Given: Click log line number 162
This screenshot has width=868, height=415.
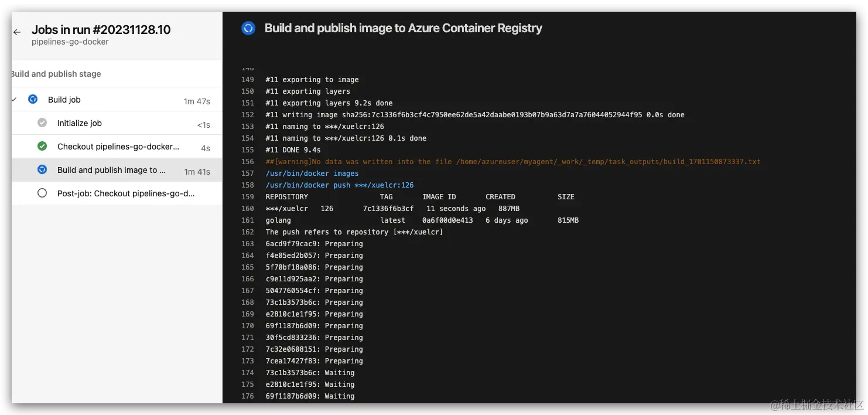Looking at the screenshot, I should click(248, 232).
